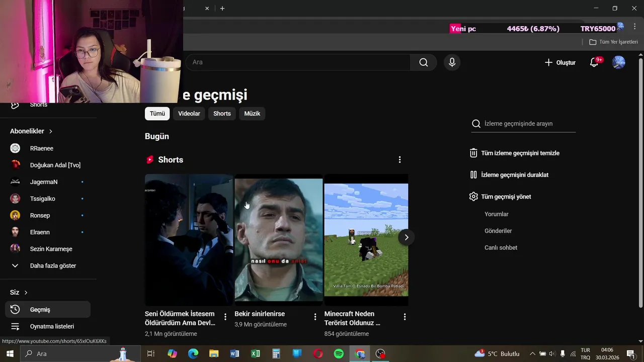Click the Oluştur create button

pyautogui.click(x=560, y=62)
